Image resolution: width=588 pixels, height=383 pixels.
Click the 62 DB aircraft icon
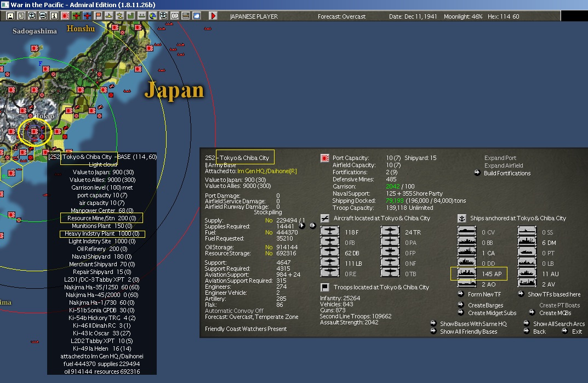330,253
